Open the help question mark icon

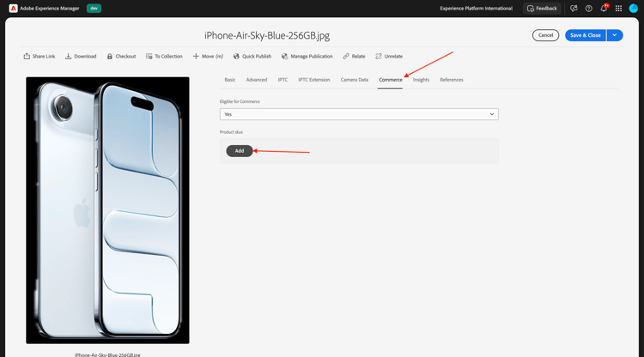[588, 9]
